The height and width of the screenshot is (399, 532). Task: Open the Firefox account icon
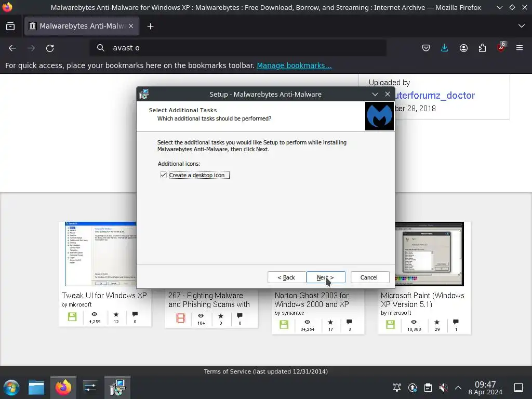click(463, 48)
